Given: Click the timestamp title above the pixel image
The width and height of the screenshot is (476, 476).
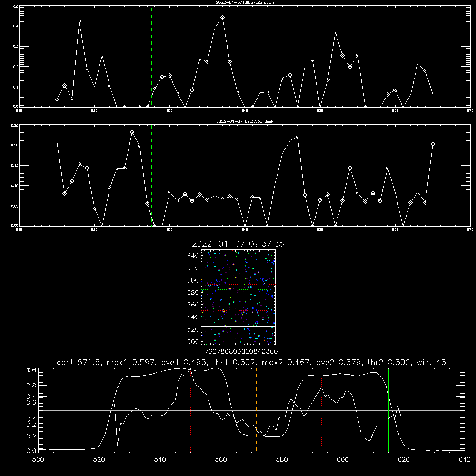Looking at the screenshot, I should [238, 244].
